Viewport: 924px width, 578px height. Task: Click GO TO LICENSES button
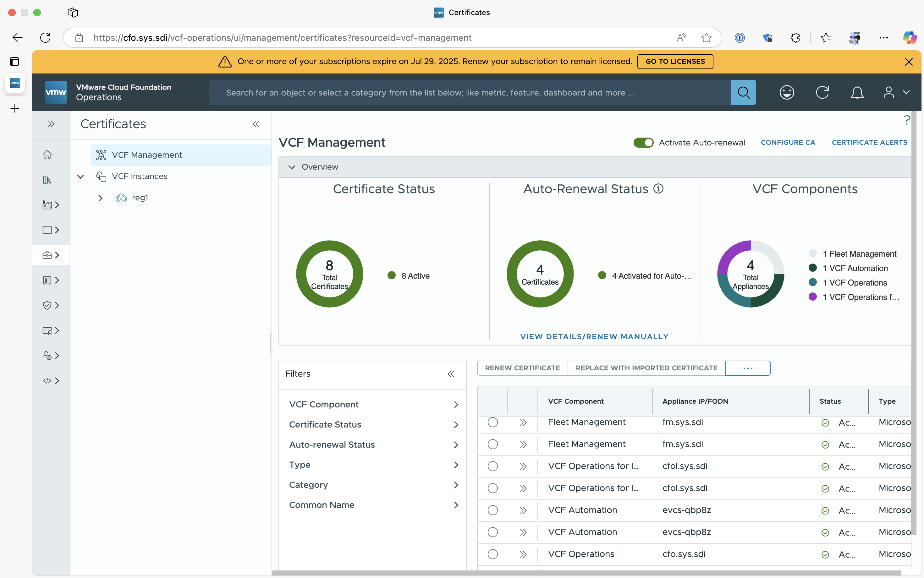click(x=675, y=62)
